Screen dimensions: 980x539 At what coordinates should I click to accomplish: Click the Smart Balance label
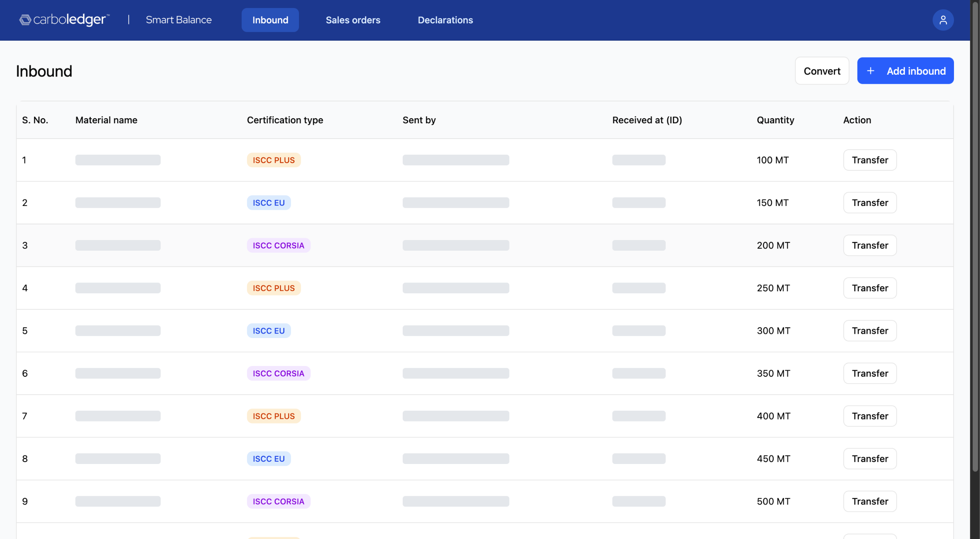coord(178,20)
